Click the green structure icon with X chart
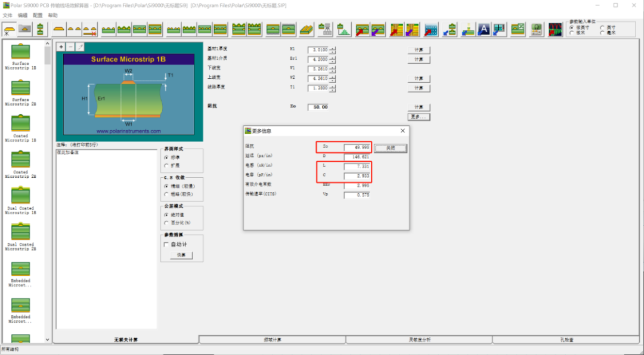Image resolution: width=644 pixels, height=355 pixels. tap(518, 30)
